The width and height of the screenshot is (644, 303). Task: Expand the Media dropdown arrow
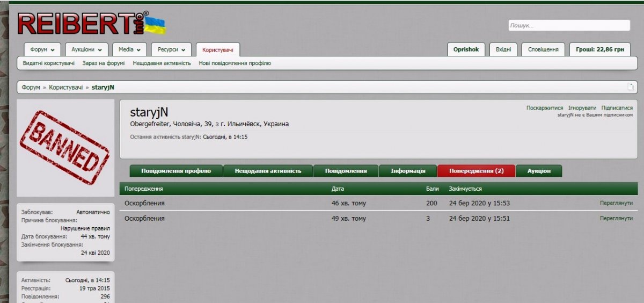pos(138,49)
